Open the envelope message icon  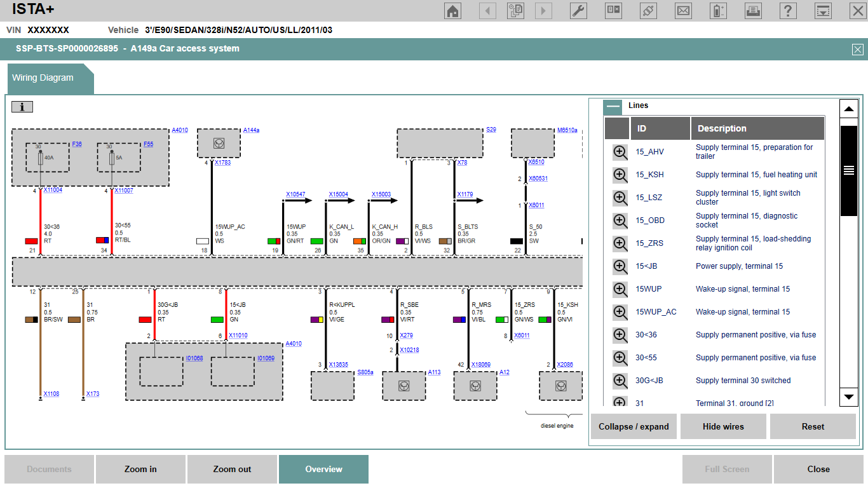tap(683, 11)
